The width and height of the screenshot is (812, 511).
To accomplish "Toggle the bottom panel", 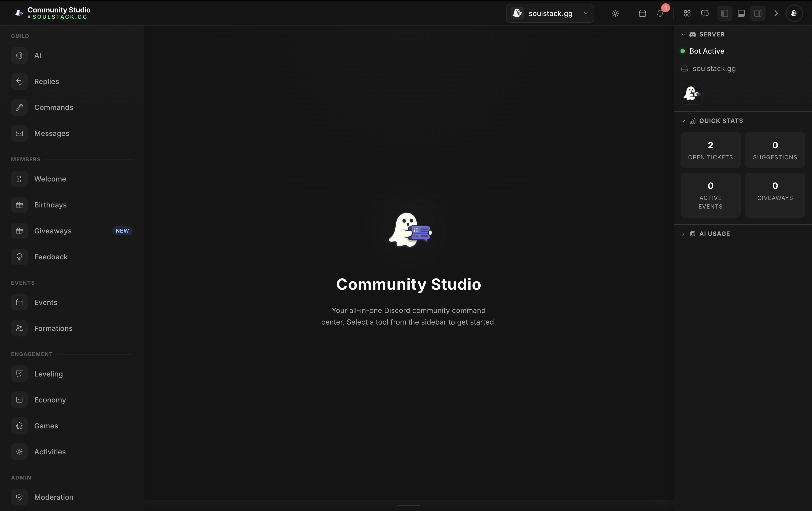I will coord(741,14).
